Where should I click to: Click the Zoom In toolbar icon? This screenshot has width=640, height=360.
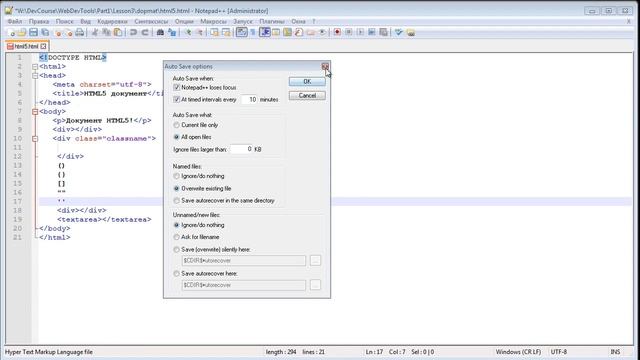click(x=188, y=33)
